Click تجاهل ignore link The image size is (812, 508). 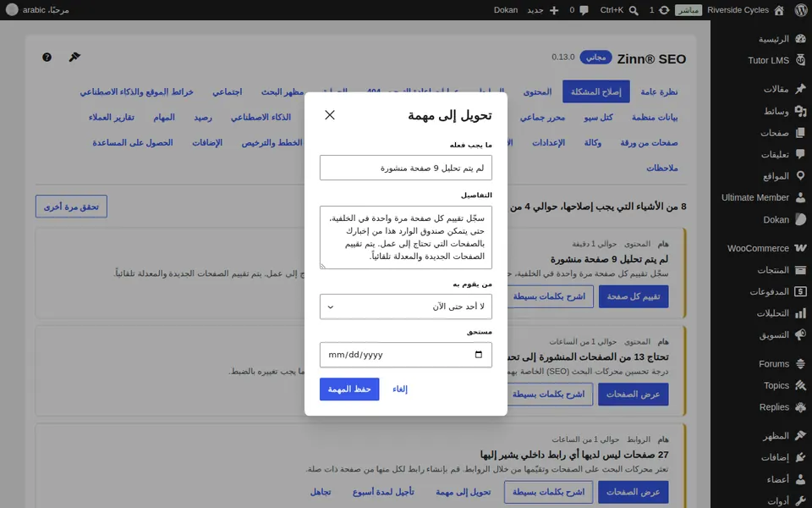(321, 492)
